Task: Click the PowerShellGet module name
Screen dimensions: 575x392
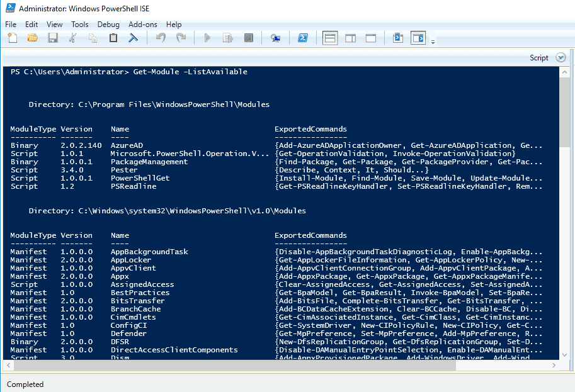Action: pyautogui.click(x=140, y=178)
